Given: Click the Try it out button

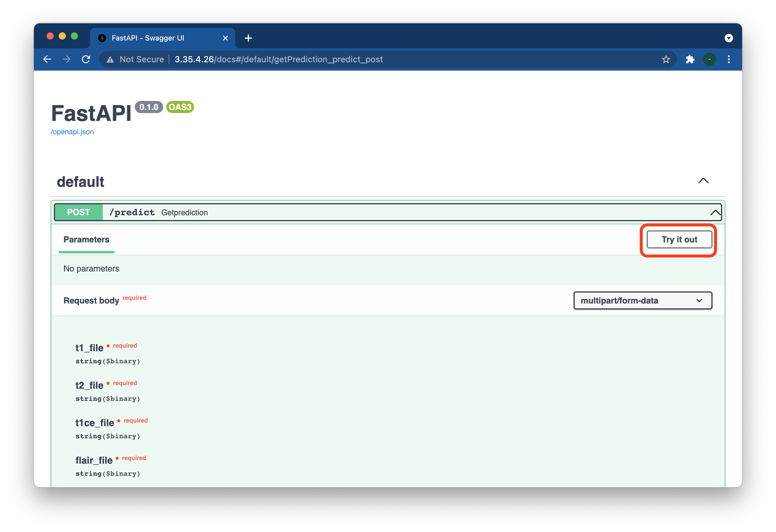Looking at the screenshot, I should [679, 239].
